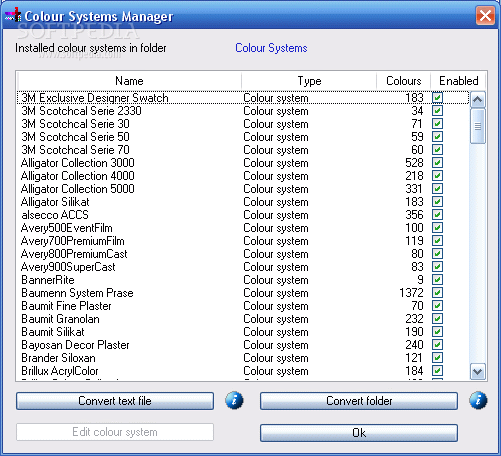The width and height of the screenshot is (501, 456).
Task: Close the Colour Systems Manager dialog
Action: point(485,15)
